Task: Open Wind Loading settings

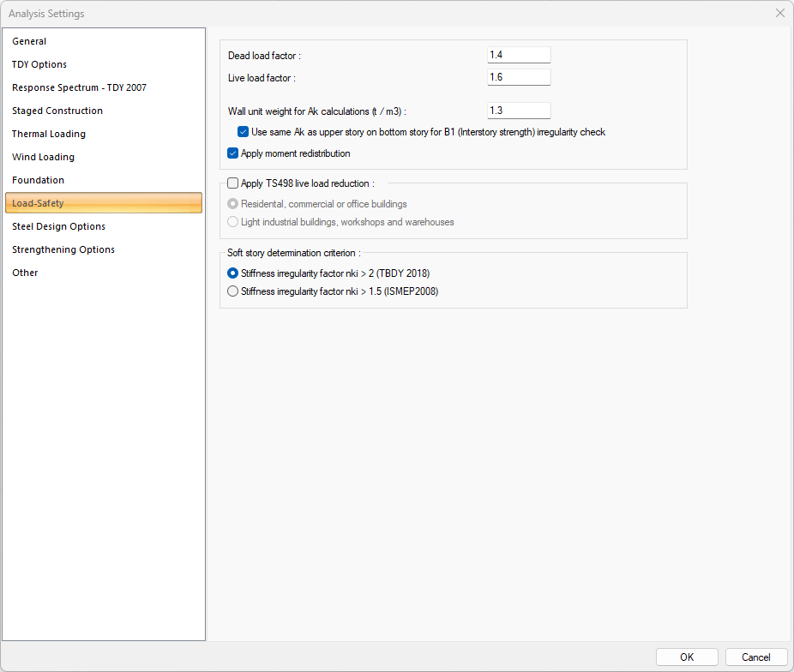Action: tap(103, 157)
